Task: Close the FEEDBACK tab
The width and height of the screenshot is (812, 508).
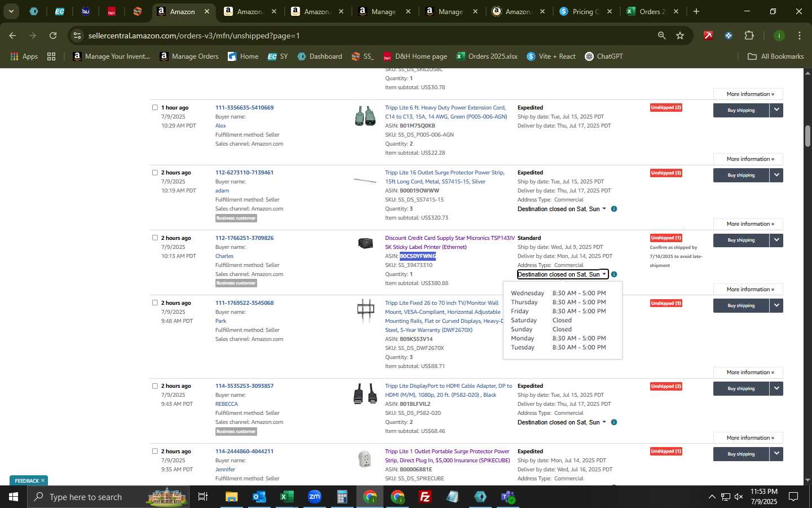Action: (x=42, y=481)
